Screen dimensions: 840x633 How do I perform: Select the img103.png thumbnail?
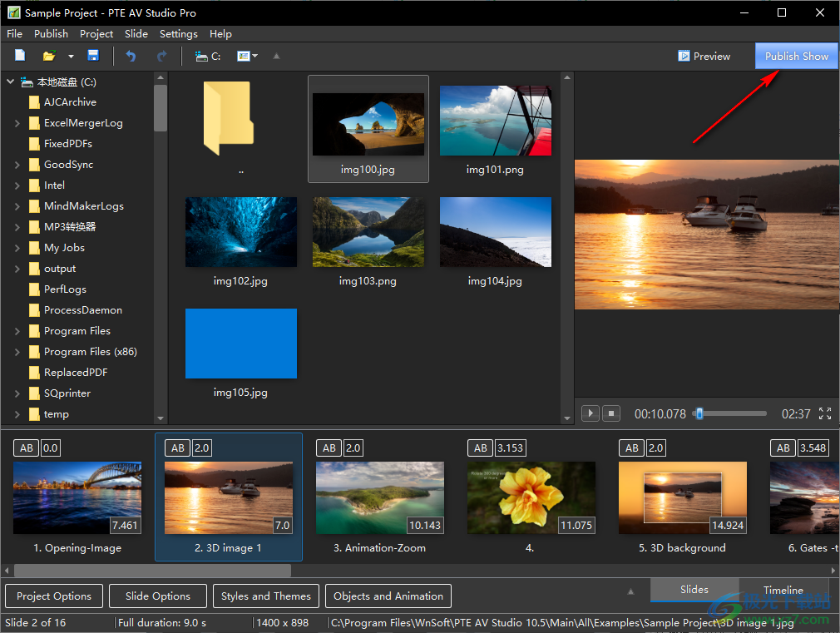click(368, 232)
